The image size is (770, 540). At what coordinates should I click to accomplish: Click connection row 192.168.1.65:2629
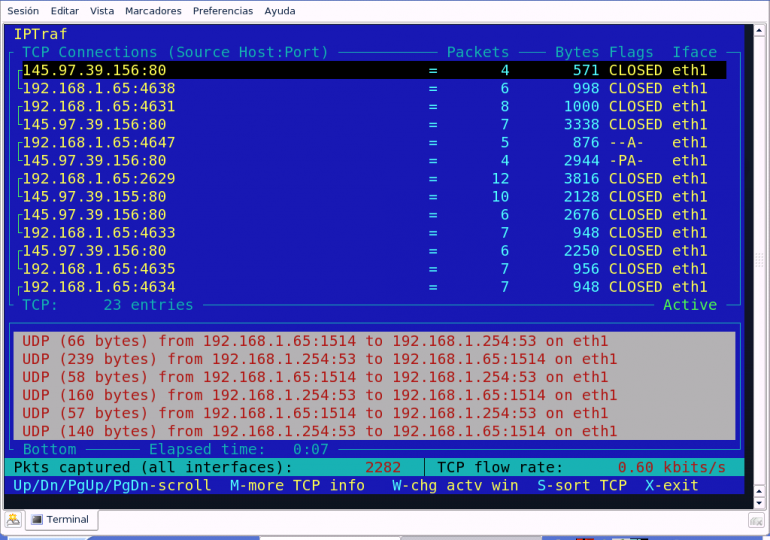(x=374, y=179)
